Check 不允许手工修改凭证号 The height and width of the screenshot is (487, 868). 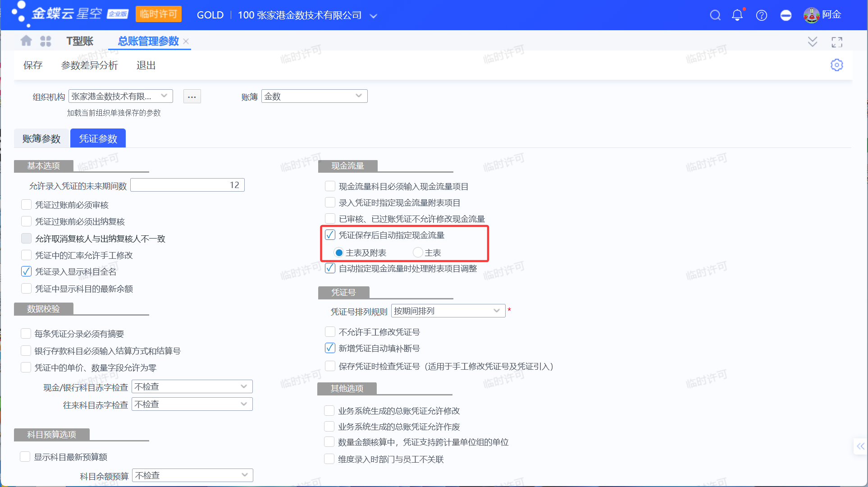coord(330,332)
